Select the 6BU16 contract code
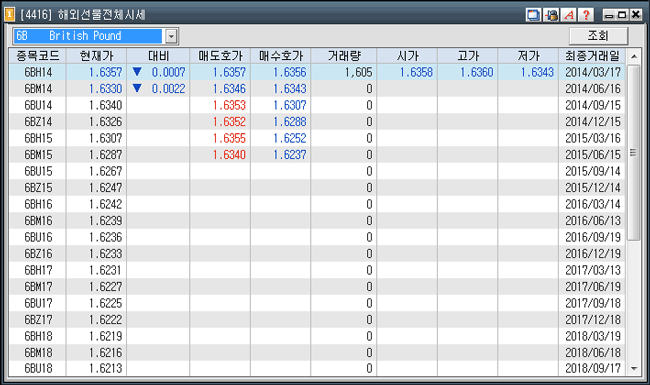 [38, 237]
